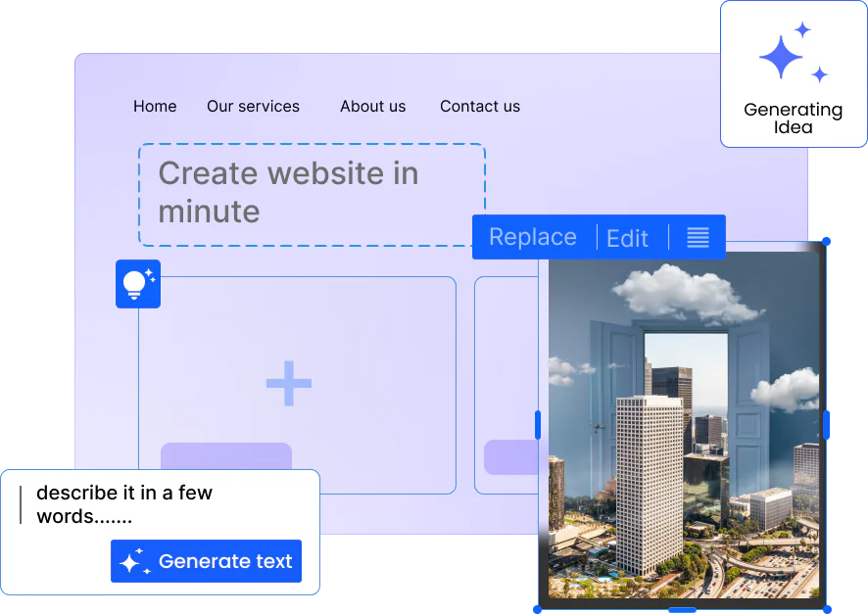Image resolution: width=868 pixels, height=614 pixels.
Task: Click the Generate text button
Action: pyautogui.click(x=206, y=561)
